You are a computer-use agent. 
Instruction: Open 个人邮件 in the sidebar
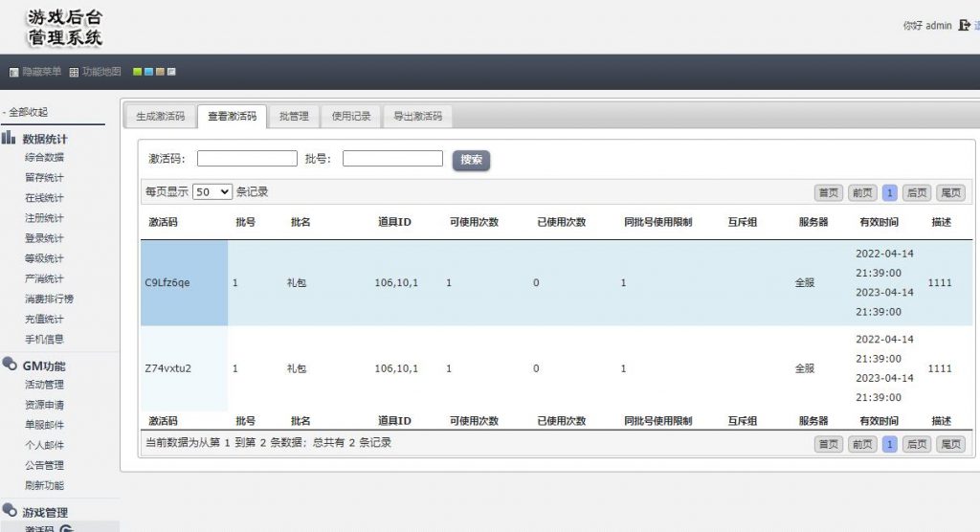(44, 445)
